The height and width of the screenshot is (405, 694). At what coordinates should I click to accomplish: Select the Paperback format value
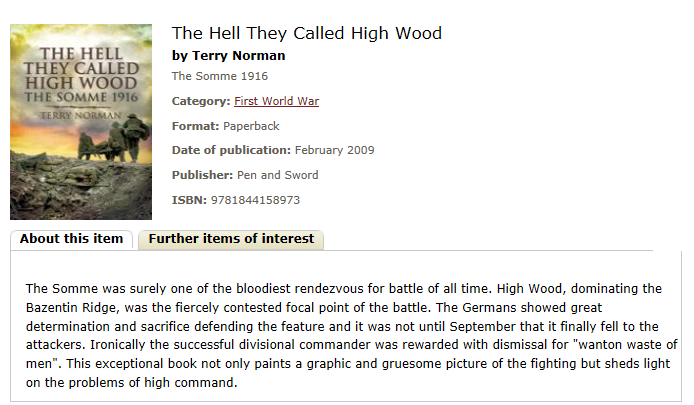(x=251, y=126)
